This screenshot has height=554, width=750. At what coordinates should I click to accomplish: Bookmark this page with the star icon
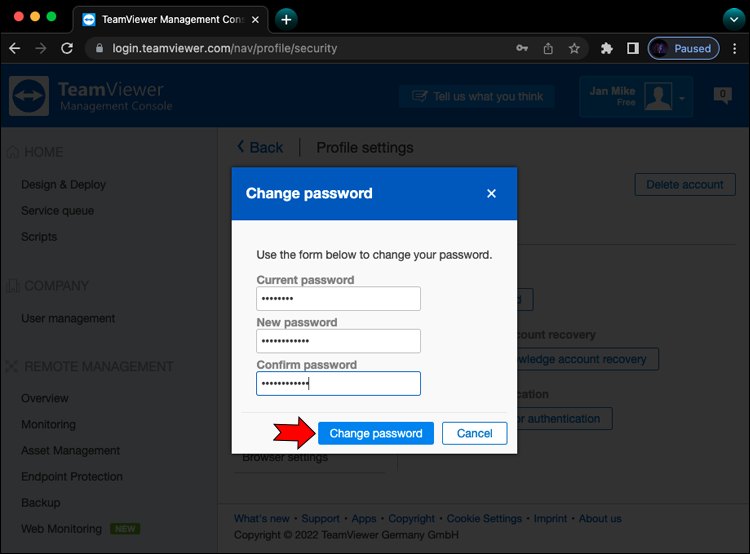574,48
